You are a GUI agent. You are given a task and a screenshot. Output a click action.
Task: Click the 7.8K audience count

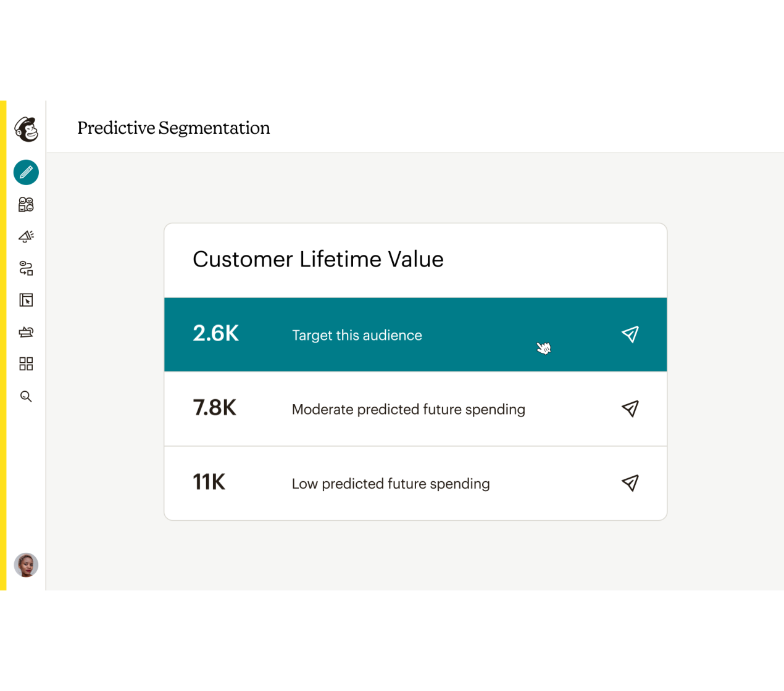click(x=214, y=408)
